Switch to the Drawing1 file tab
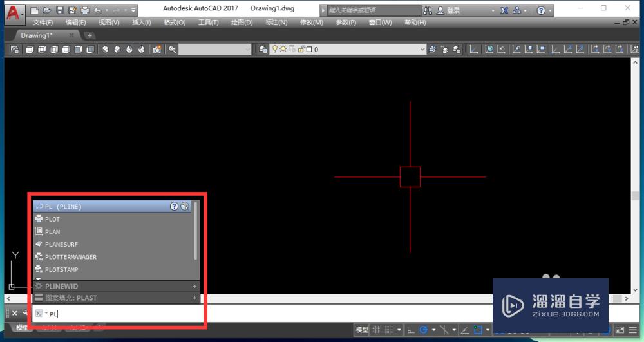Viewport: 644px width, 342px height. click(37, 35)
